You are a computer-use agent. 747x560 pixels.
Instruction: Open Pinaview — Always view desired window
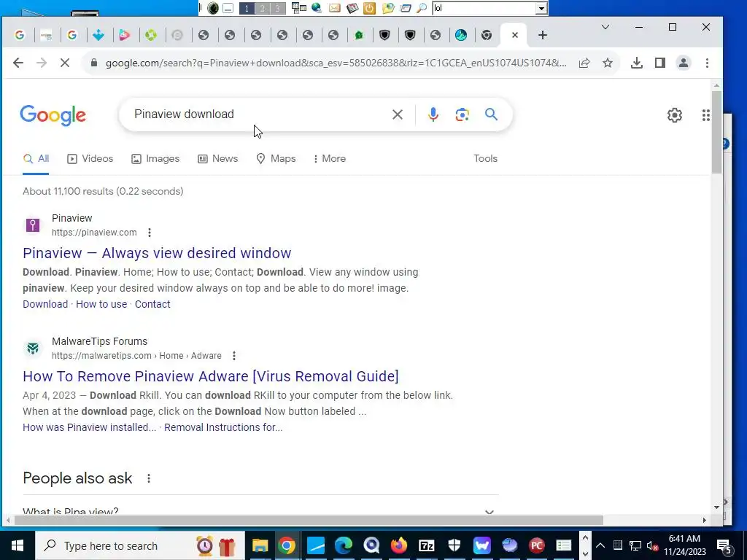coord(157,253)
